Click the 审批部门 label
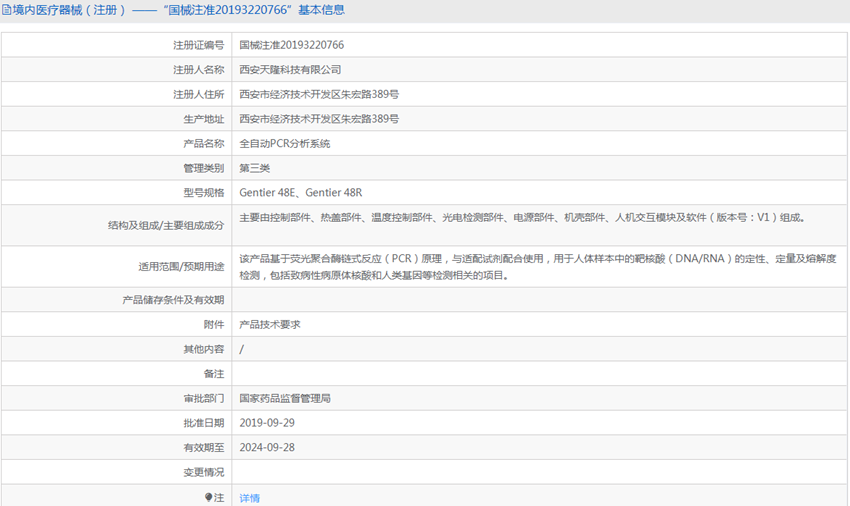The width and height of the screenshot is (850, 506). (x=203, y=398)
